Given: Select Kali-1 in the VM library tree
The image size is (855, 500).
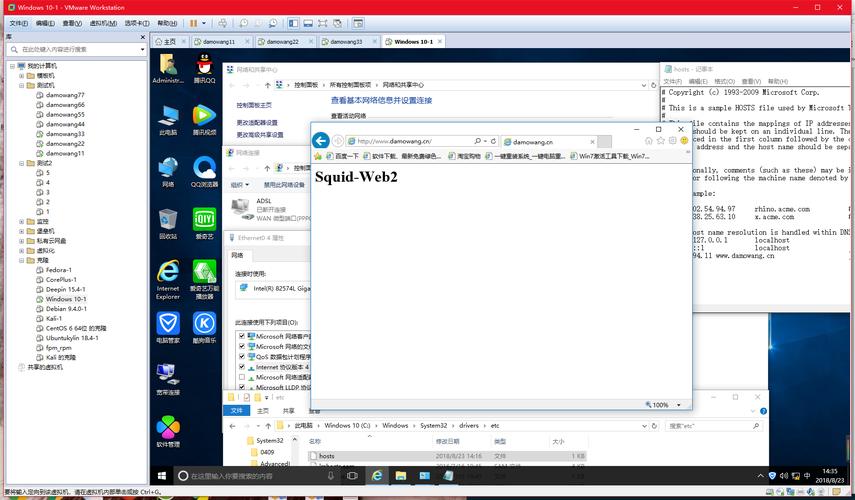Looking at the screenshot, I should pos(56,318).
